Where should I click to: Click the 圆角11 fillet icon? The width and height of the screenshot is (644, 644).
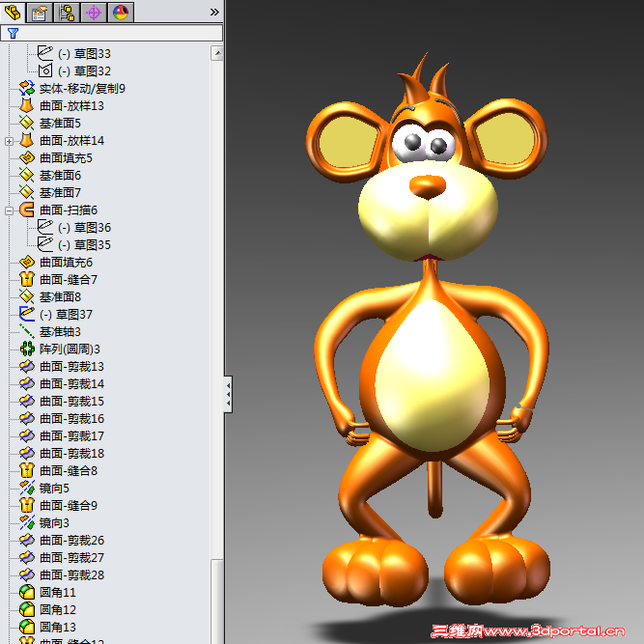[27, 592]
